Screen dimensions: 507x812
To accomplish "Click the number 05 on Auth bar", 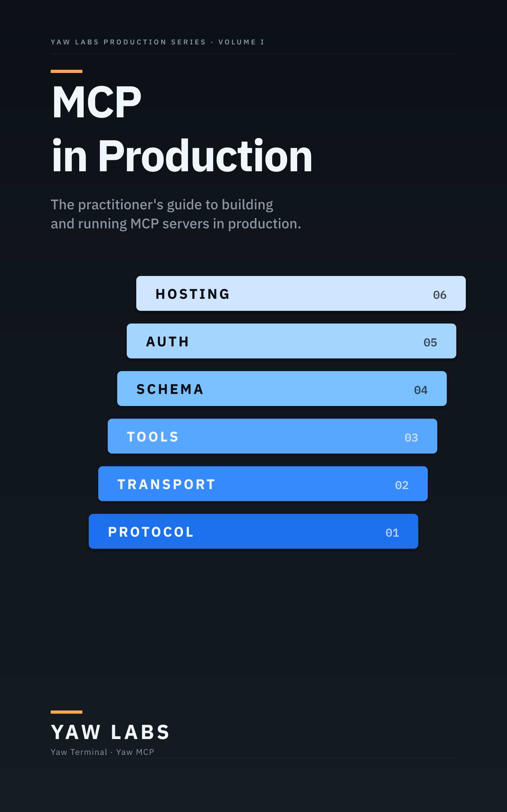I will click(x=430, y=343).
